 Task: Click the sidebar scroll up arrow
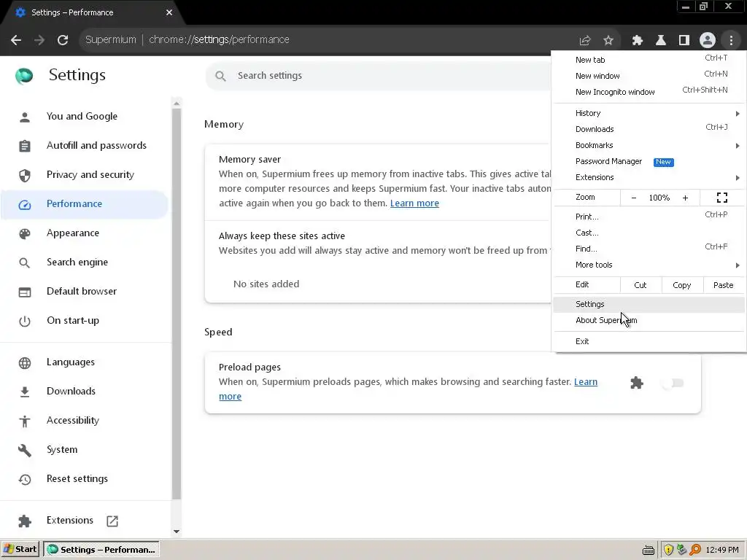click(177, 104)
